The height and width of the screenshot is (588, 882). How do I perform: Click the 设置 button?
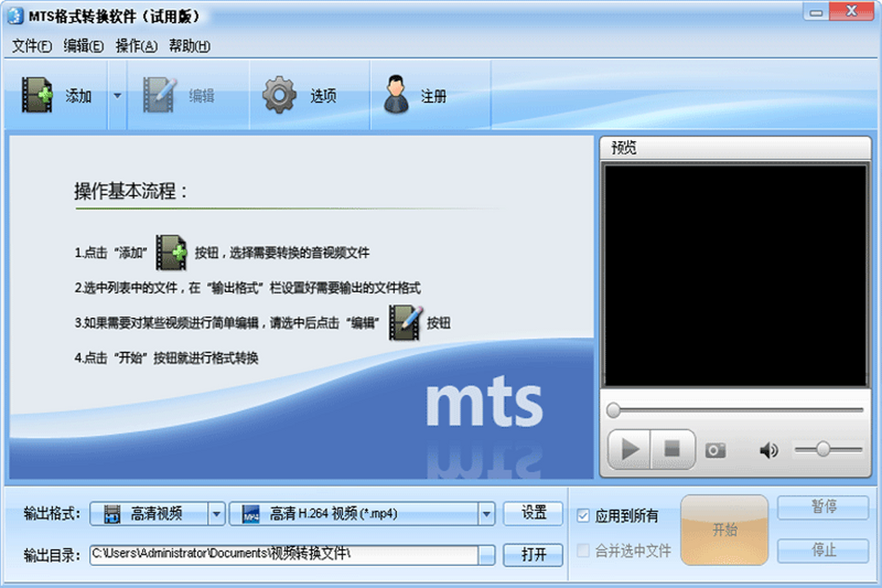pyautogui.click(x=534, y=513)
